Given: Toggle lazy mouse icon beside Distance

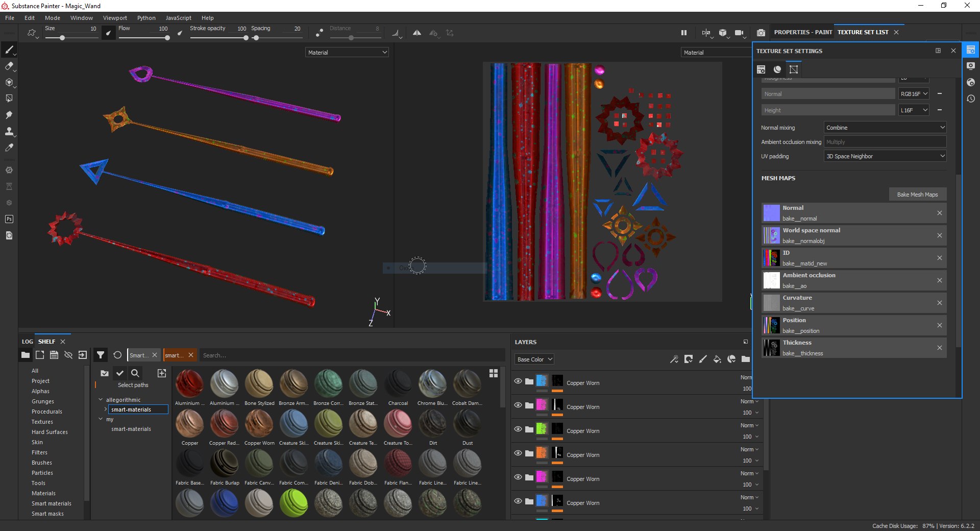Looking at the screenshot, I should tap(320, 33).
